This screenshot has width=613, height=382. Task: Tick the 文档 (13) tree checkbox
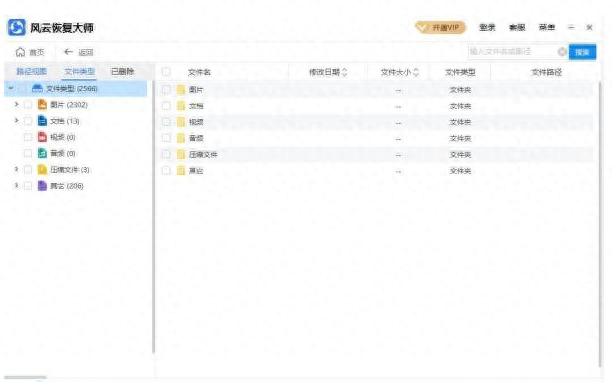tap(28, 121)
